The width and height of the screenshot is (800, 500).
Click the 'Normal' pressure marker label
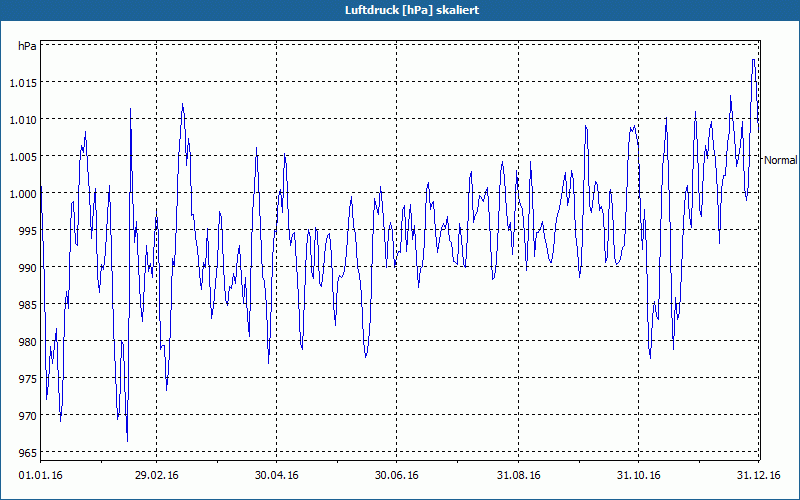(780, 160)
